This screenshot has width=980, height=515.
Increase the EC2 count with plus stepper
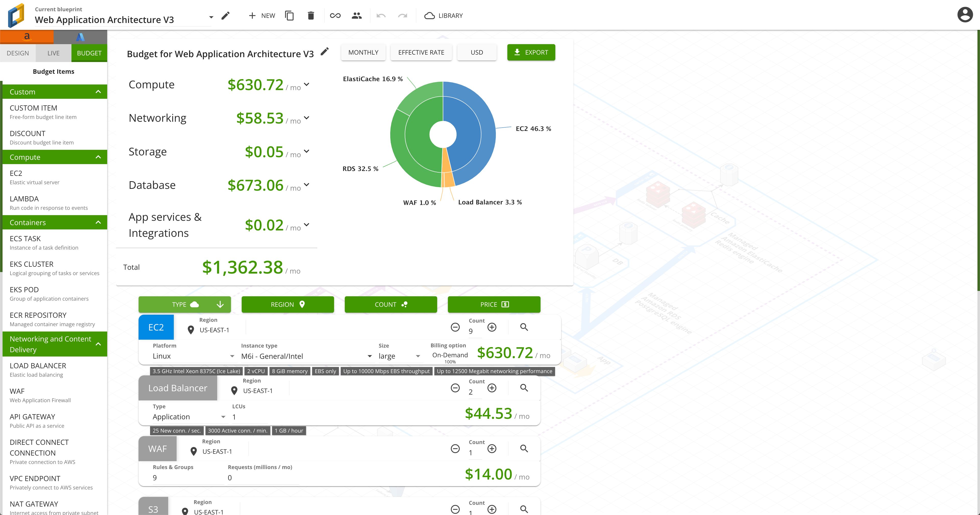(492, 327)
